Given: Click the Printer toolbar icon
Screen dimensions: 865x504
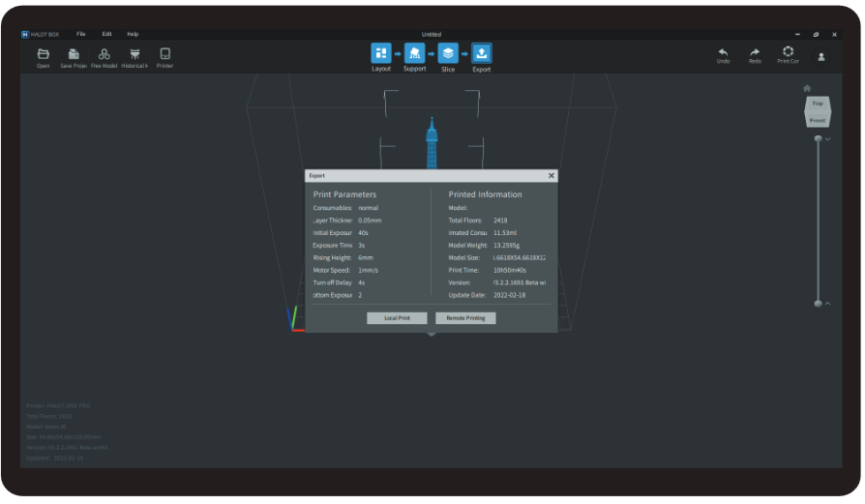Looking at the screenshot, I should 164,54.
